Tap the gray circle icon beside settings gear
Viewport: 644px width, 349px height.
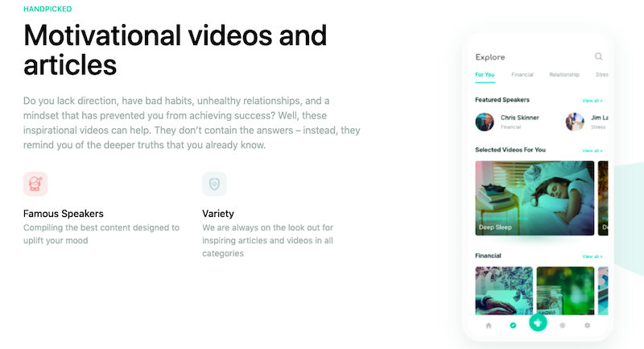[x=562, y=325]
